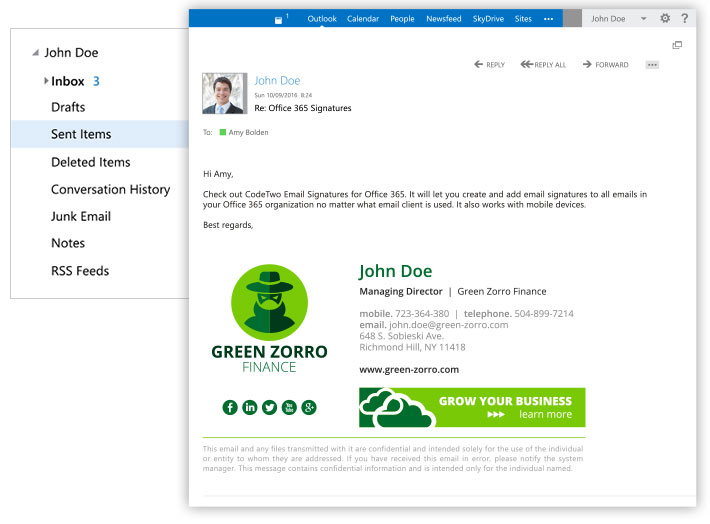Click the Managing Director title text
The height and width of the screenshot is (524, 710).
pyautogui.click(x=401, y=292)
